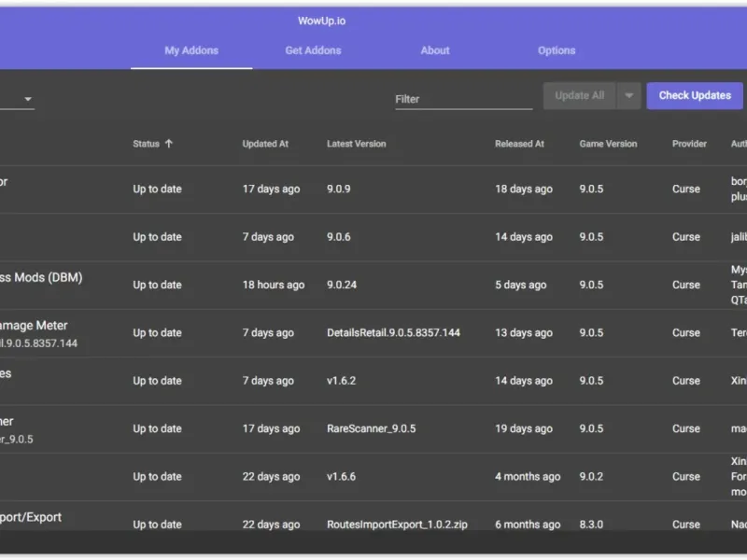The width and height of the screenshot is (747, 560).
Task: Expand the arrow menu beside Update All
Action: point(628,96)
